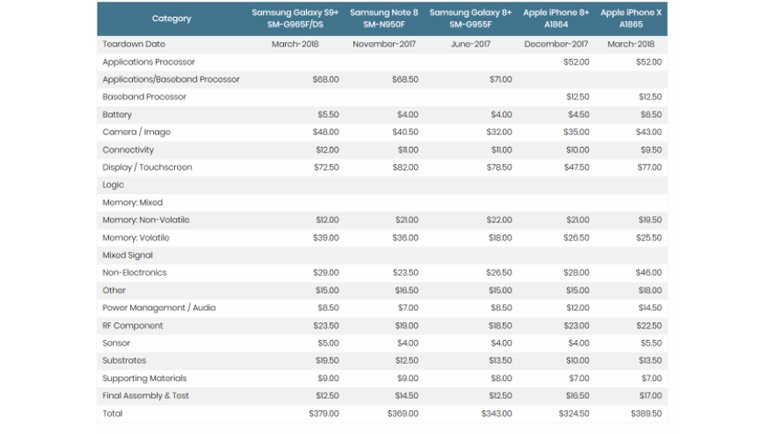The height and width of the screenshot is (434, 770).
Task: Select the Final Assembly & Test row label
Action: pyautogui.click(x=146, y=396)
